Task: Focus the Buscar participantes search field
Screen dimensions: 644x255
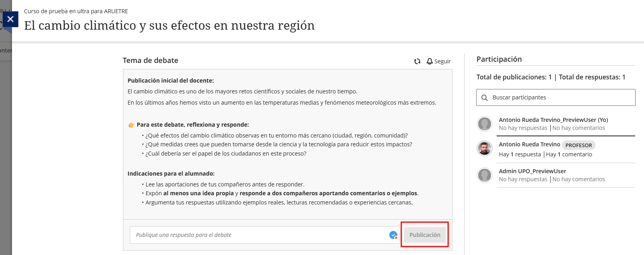Action: pyautogui.click(x=561, y=97)
